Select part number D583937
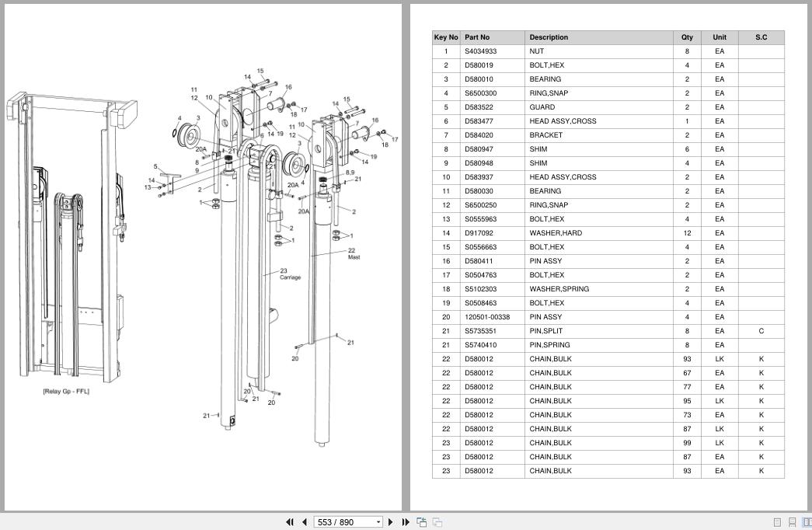Viewport: 812px width, 530px height. point(479,177)
